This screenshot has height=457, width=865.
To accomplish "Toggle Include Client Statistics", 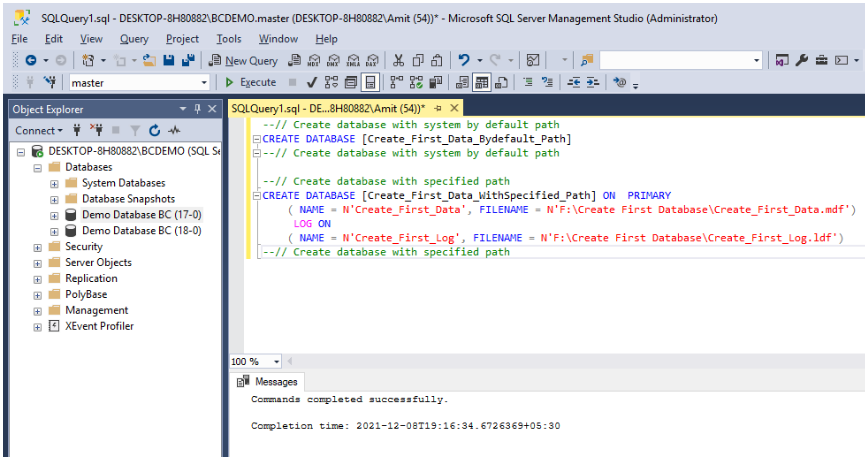I will point(436,82).
